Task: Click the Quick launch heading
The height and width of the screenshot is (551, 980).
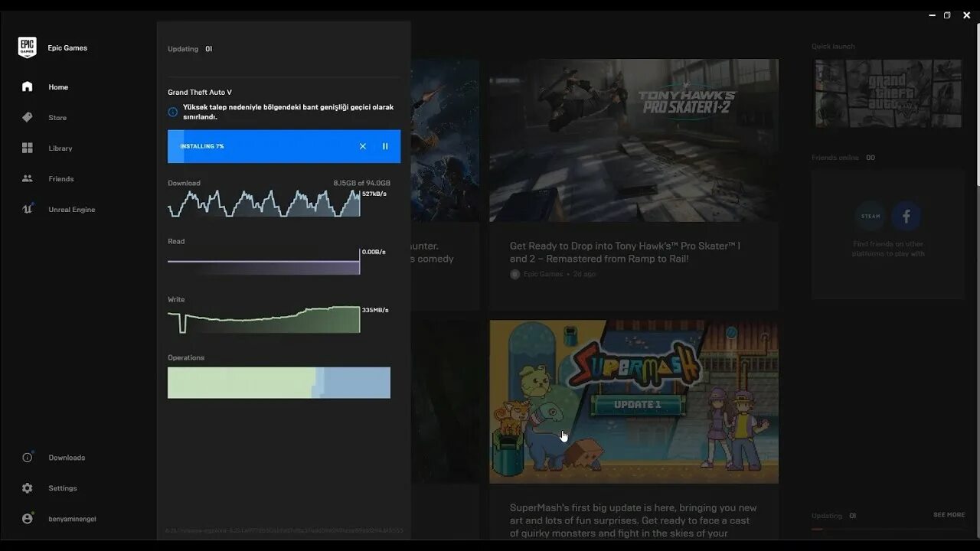Action: (x=833, y=47)
